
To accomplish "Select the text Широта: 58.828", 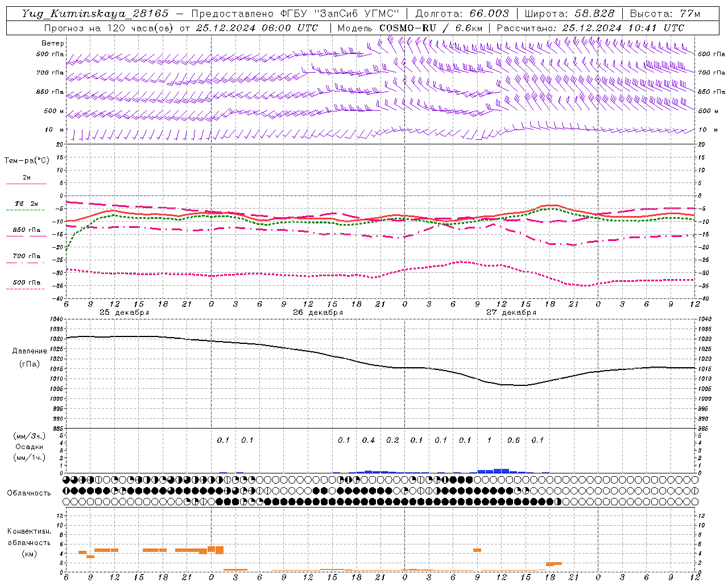I will point(569,14).
